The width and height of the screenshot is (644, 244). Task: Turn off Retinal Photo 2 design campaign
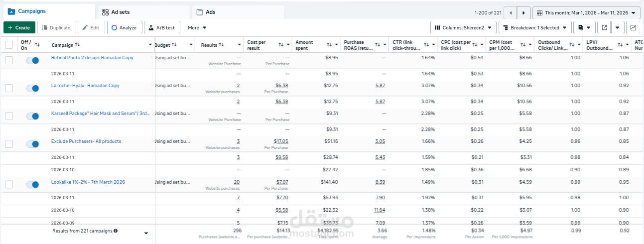[x=33, y=60]
